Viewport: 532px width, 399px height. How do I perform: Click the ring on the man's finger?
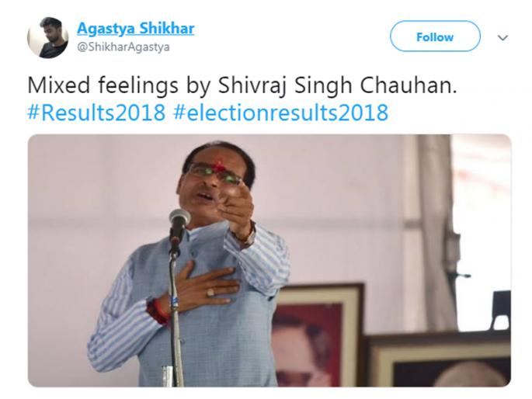click(x=210, y=293)
